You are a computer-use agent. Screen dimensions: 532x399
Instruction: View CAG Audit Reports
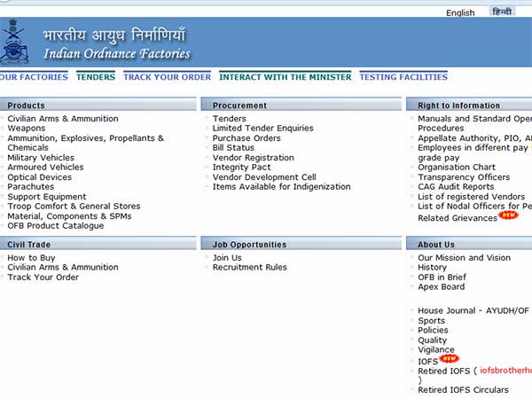tap(456, 187)
